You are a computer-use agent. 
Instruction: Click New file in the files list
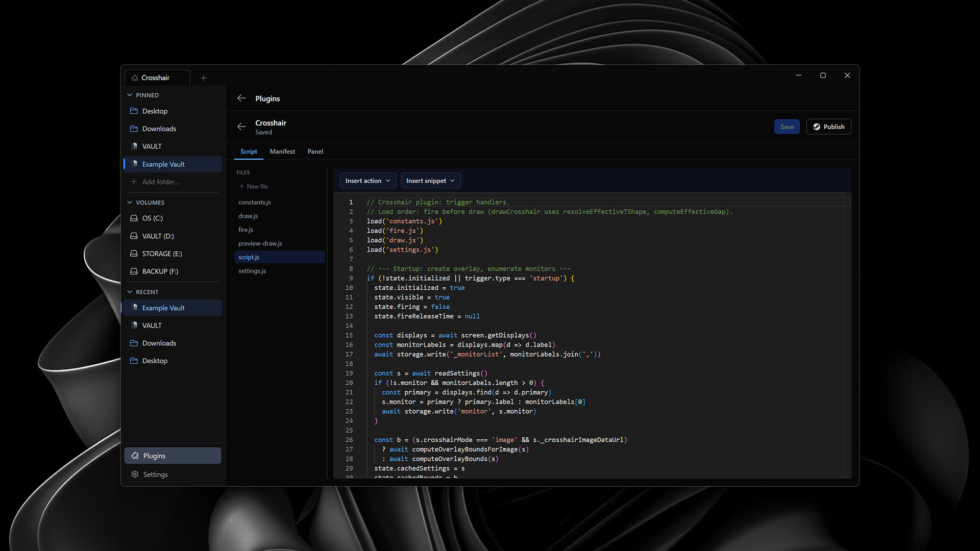[x=254, y=186]
